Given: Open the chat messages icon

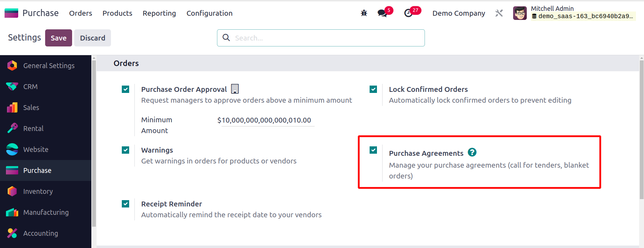Looking at the screenshot, I should [382, 13].
